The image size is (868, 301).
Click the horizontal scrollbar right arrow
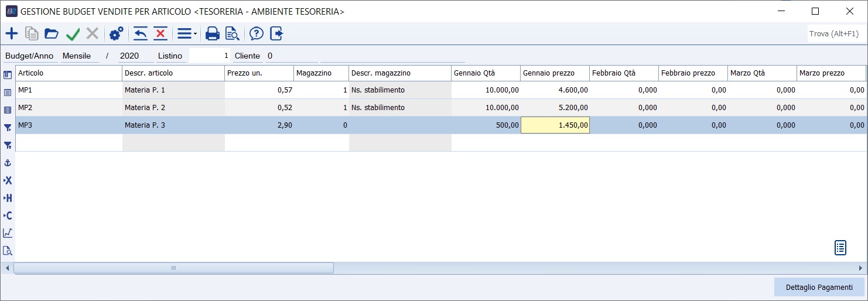coord(860,268)
